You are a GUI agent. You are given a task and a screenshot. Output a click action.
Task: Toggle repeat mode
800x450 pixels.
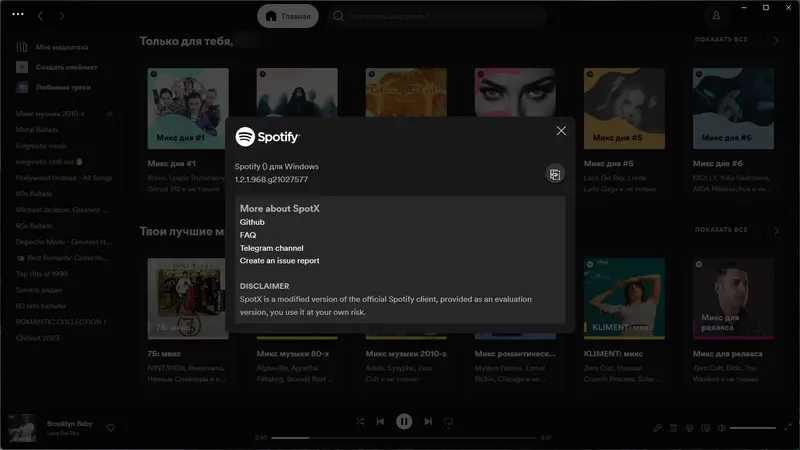point(448,421)
